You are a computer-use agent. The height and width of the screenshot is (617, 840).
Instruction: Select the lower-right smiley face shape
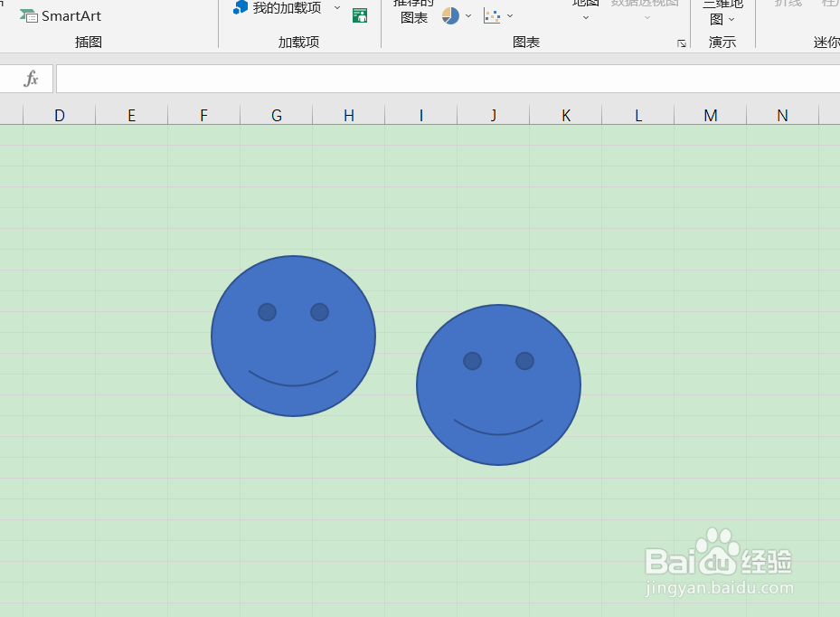point(499,384)
